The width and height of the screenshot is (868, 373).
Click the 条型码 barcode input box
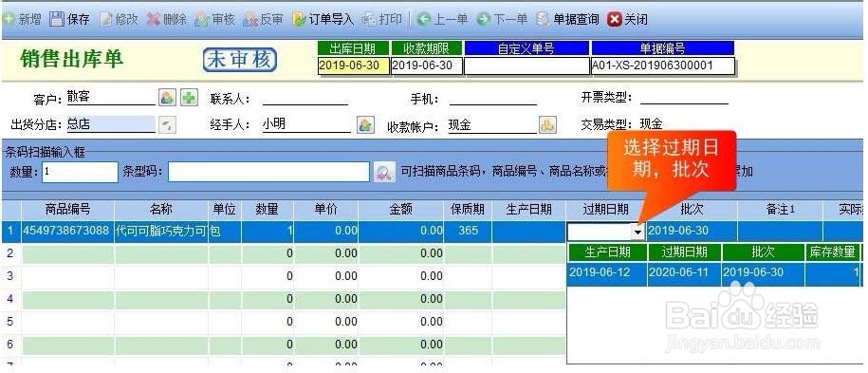pos(268,172)
